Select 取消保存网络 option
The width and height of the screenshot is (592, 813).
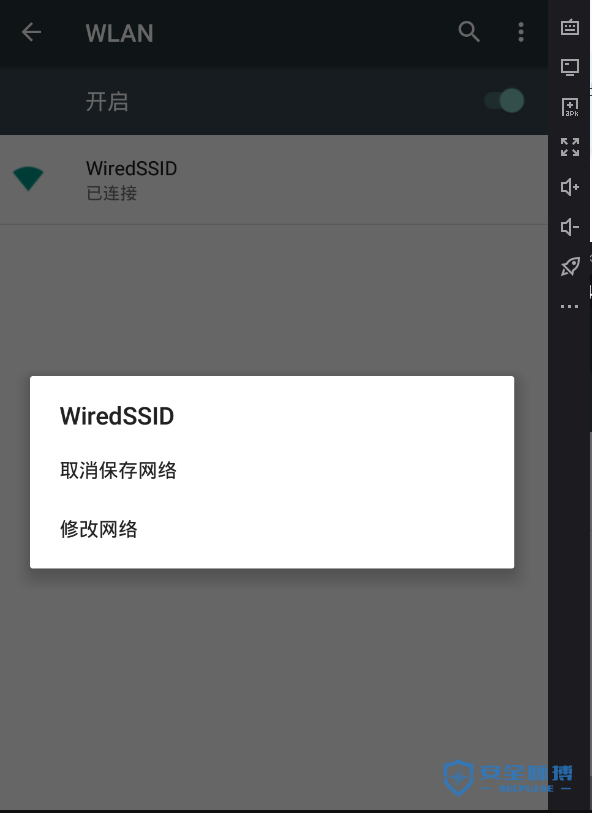click(118, 470)
